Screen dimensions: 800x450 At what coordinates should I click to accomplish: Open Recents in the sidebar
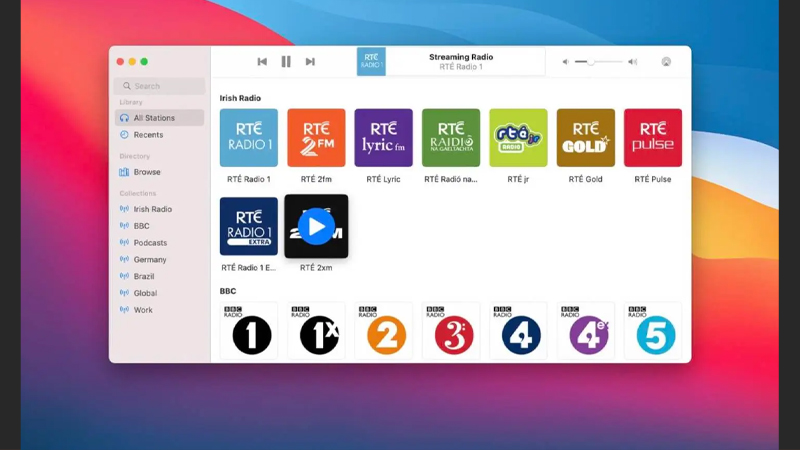click(148, 135)
